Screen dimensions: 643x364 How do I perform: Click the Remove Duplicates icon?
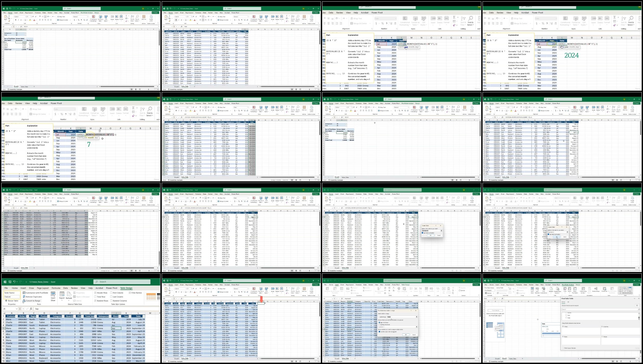click(24, 297)
